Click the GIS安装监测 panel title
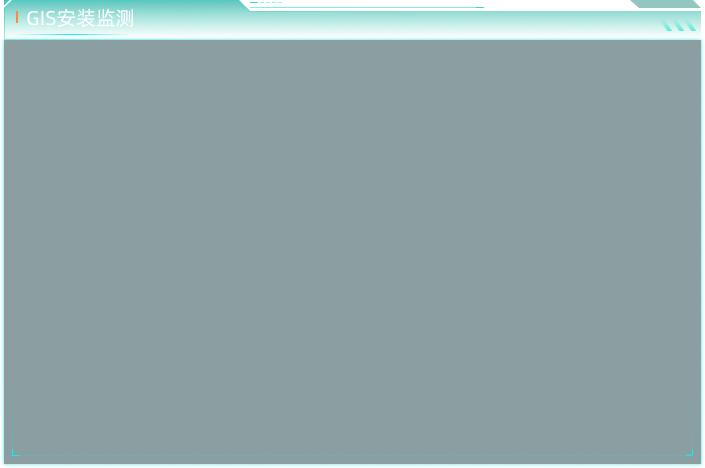 tap(80, 19)
